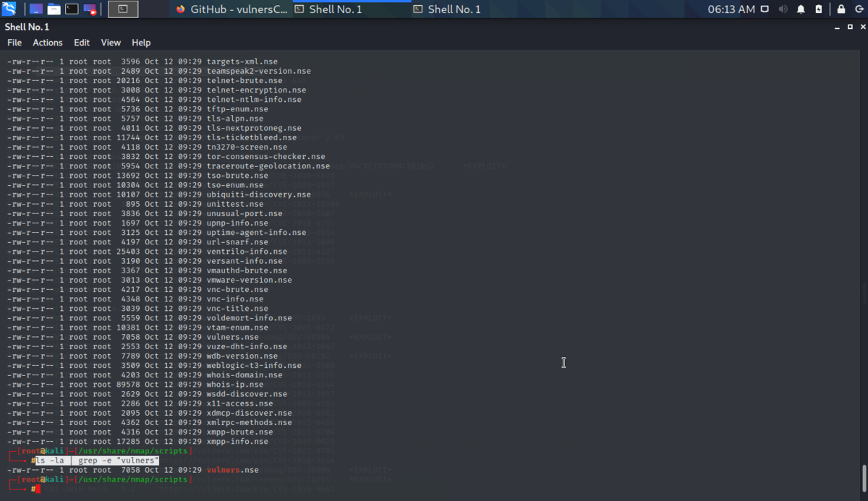Click wsdd-discover.nse file name

(247, 394)
